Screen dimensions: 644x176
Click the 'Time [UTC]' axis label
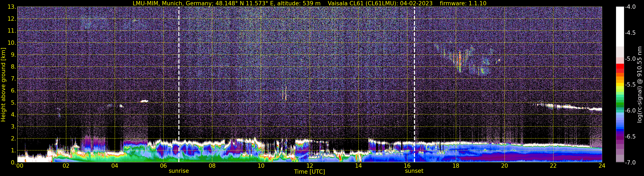tap(310, 172)
